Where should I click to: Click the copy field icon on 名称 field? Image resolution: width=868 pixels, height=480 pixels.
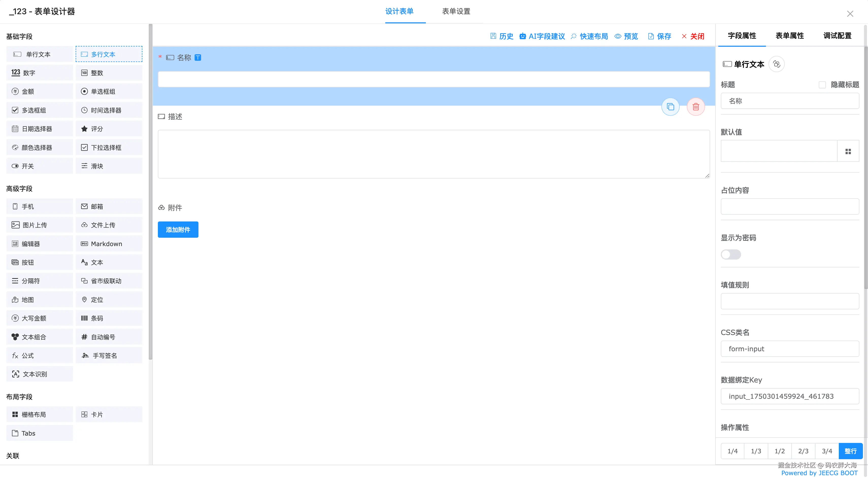point(670,107)
